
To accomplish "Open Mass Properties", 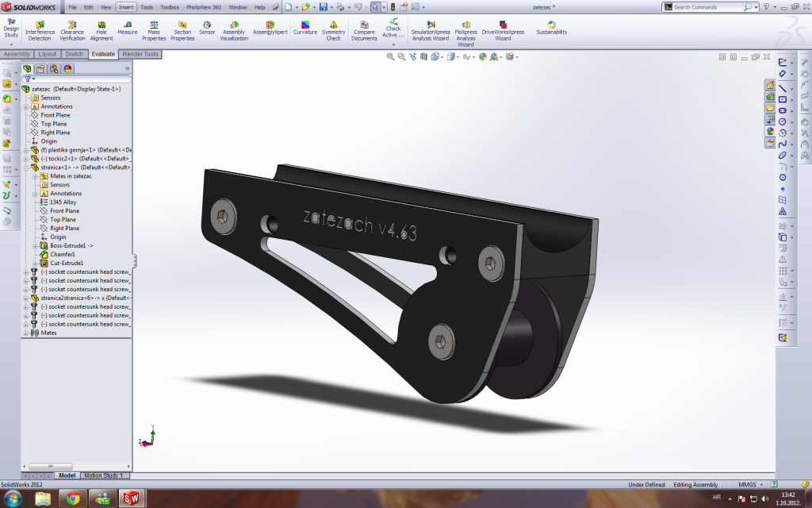I will coord(154,31).
